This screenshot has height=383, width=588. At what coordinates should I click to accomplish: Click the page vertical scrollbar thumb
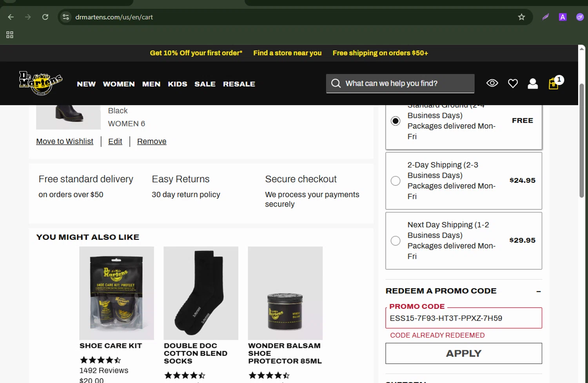[582, 140]
